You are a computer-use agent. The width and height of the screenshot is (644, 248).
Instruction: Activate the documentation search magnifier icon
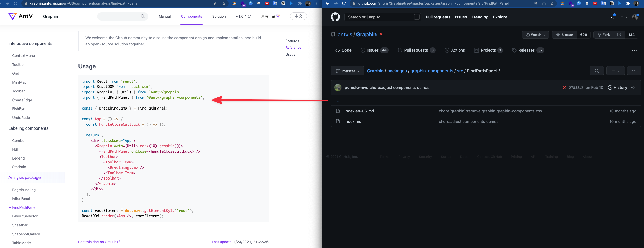click(x=143, y=16)
